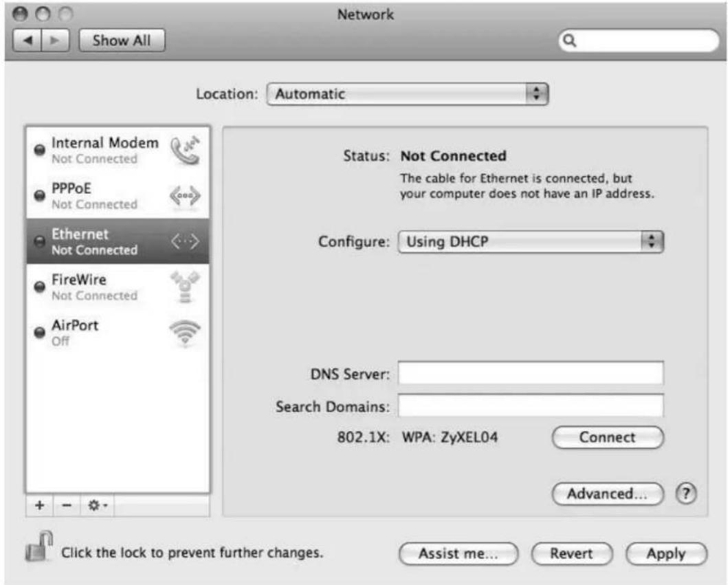728x585 pixels.
Task: Select the Ethernet service row
Action: (118, 241)
